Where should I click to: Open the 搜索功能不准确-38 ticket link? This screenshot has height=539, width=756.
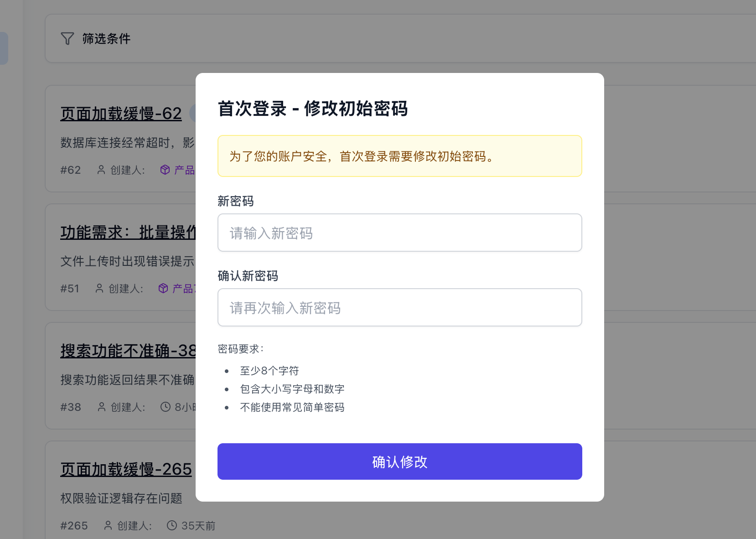(128, 351)
